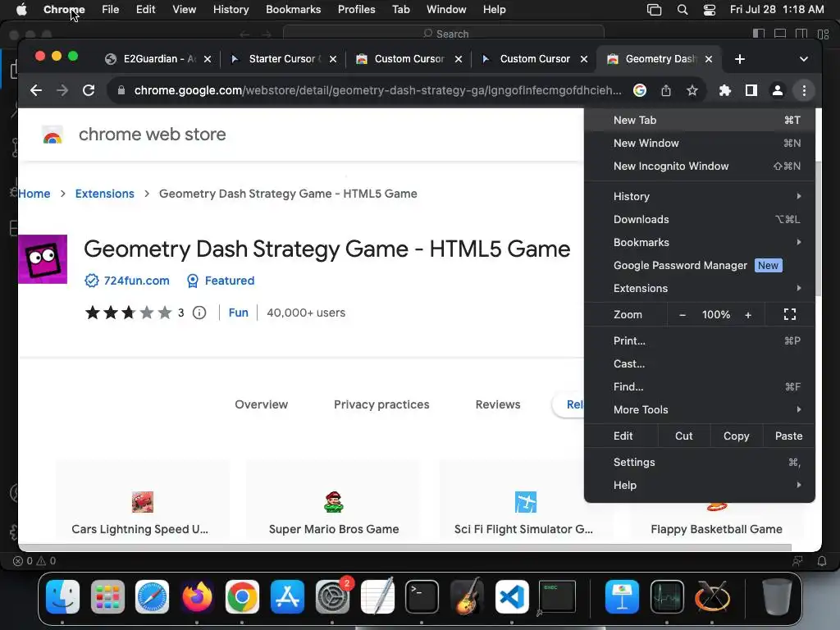
Task: Open Spotlight search in the menu bar
Action: 682,10
